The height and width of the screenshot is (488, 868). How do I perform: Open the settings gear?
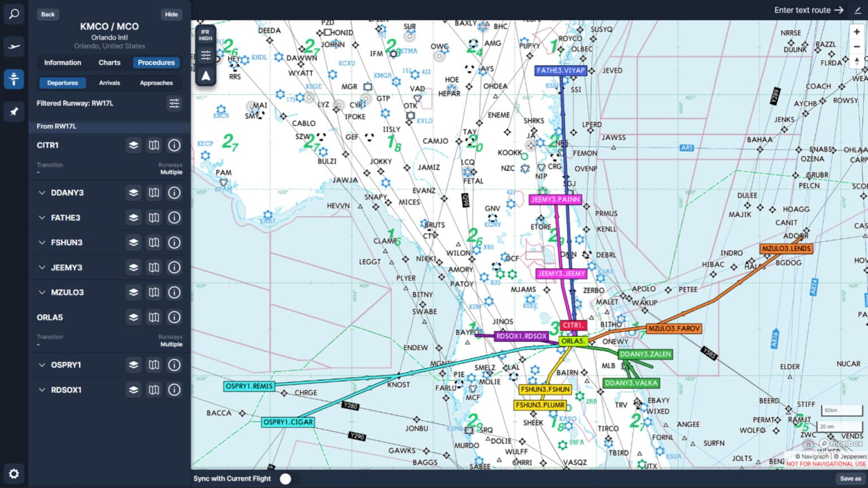pyautogui.click(x=14, y=473)
